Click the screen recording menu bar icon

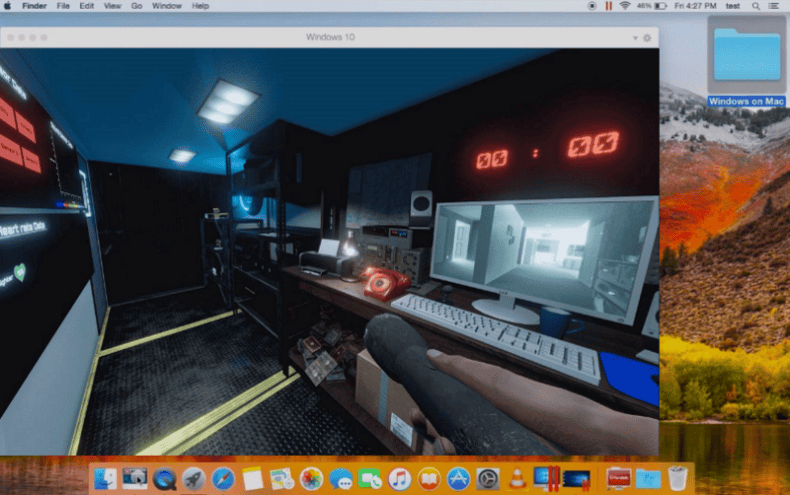tap(592, 6)
